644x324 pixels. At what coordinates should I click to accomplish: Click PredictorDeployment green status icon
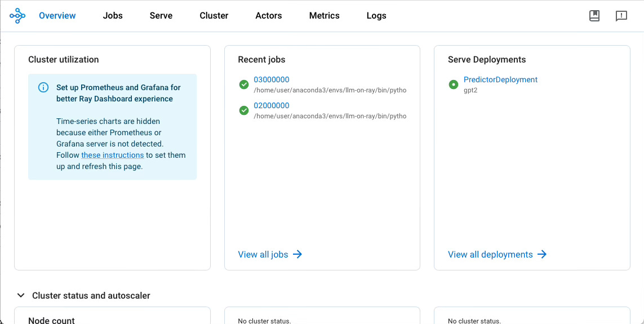click(x=454, y=85)
